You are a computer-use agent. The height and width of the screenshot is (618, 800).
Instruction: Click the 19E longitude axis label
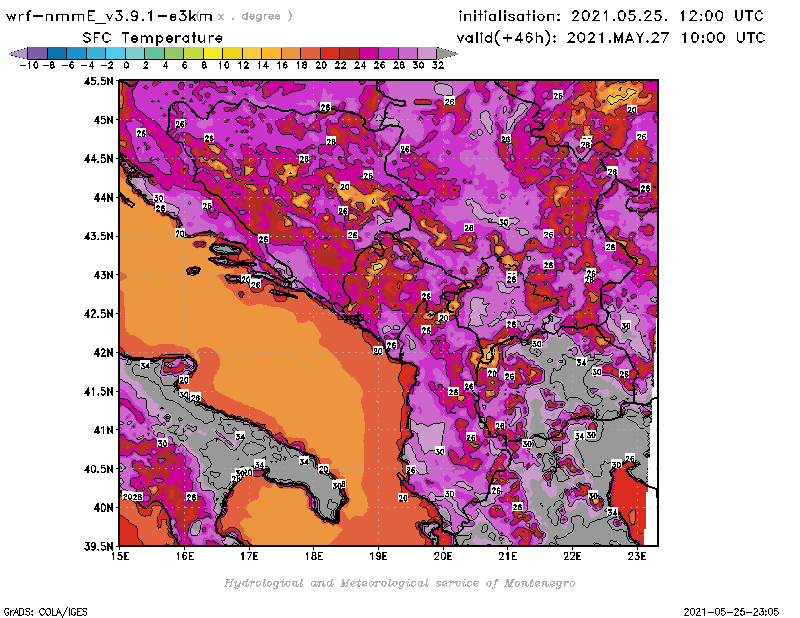(379, 556)
